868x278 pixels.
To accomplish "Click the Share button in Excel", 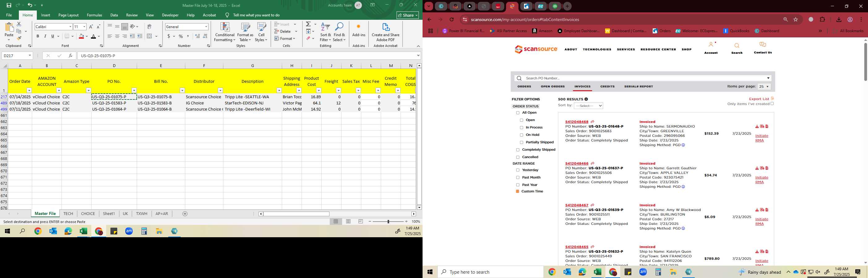I will tap(408, 15).
